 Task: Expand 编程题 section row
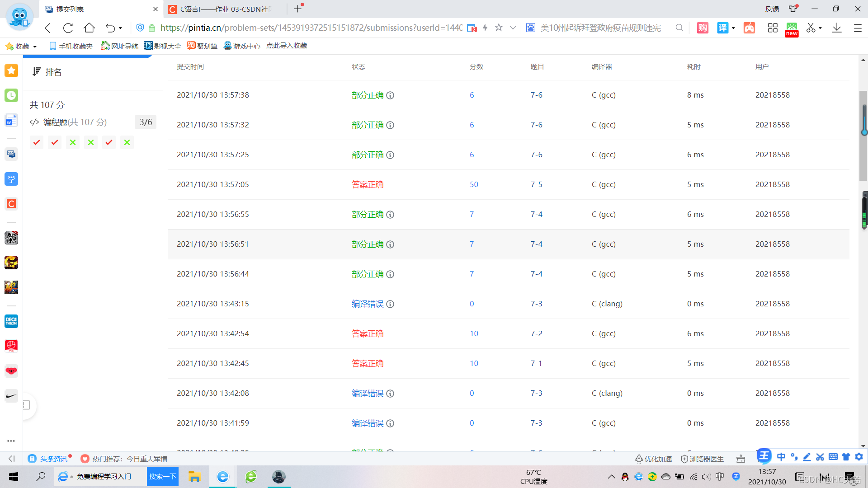(x=93, y=122)
